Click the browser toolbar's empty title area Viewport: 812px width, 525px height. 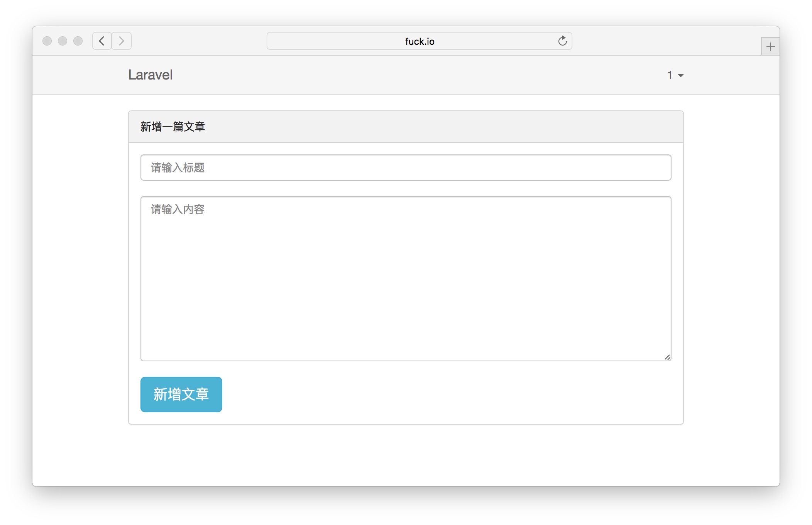coord(201,41)
